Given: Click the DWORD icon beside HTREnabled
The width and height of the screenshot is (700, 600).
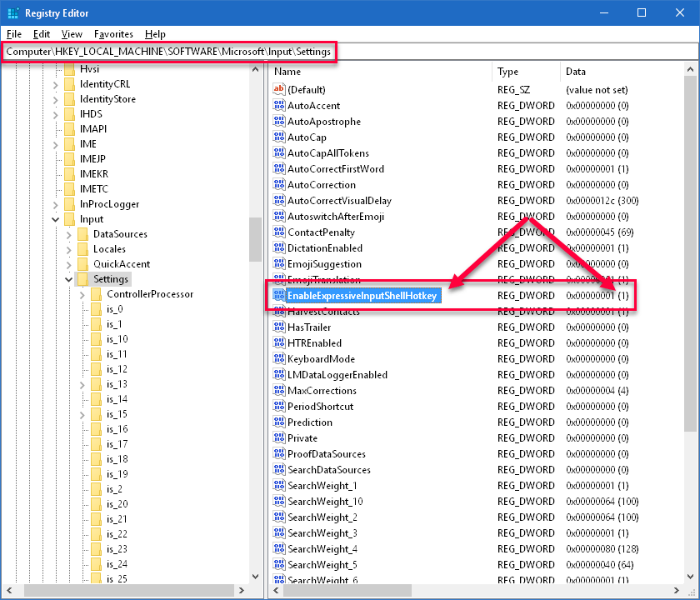Looking at the screenshot, I should pyautogui.click(x=279, y=342).
